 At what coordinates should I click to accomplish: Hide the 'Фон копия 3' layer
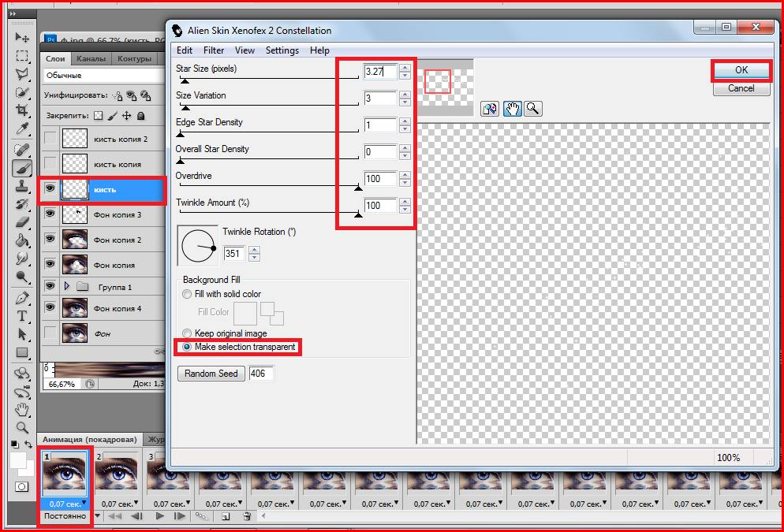point(50,214)
